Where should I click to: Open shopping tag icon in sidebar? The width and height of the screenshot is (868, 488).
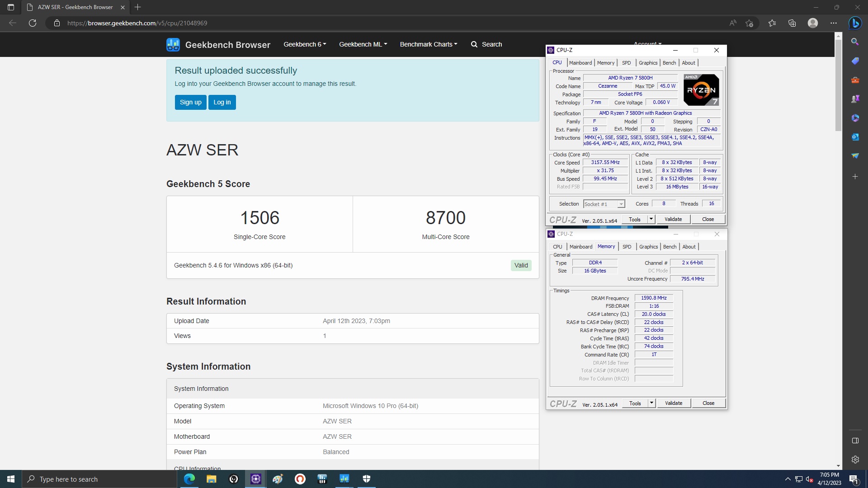pyautogui.click(x=855, y=61)
